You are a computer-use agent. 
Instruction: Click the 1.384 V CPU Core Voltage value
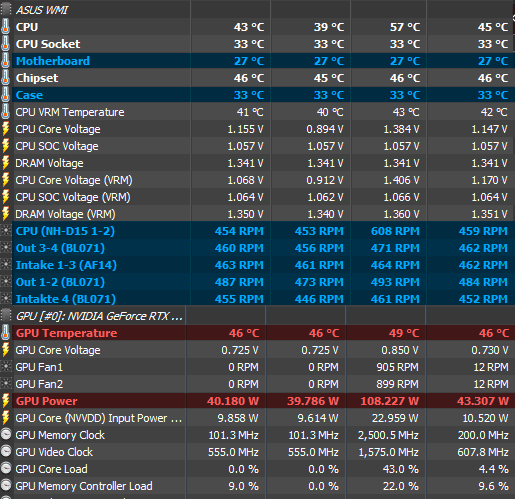point(401,129)
